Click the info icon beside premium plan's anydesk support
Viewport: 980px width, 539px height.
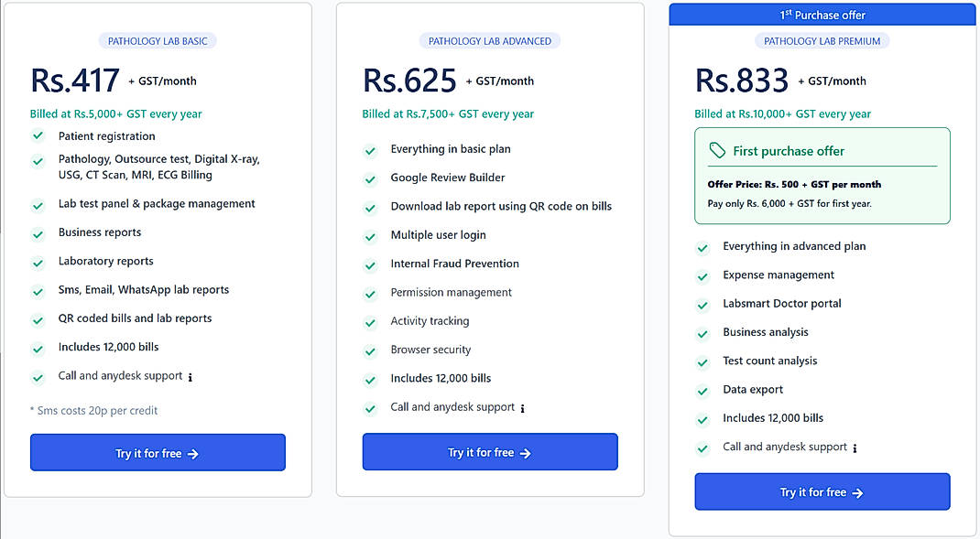point(854,447)
